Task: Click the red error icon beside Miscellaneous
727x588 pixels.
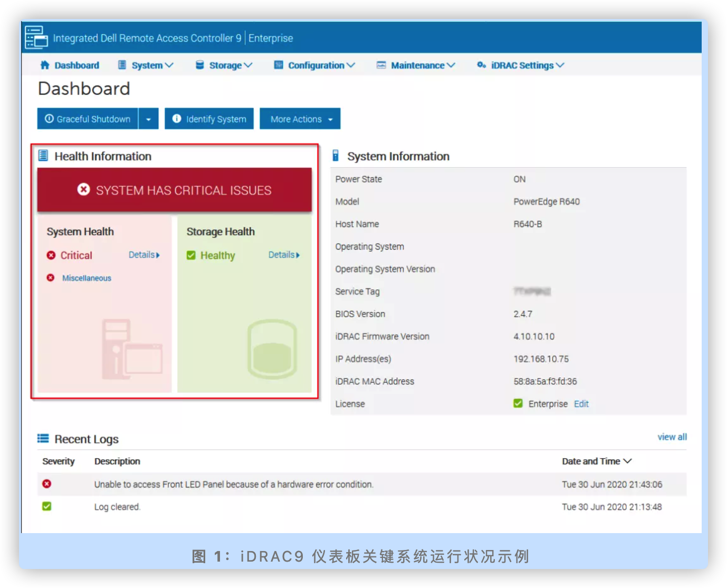Action: coord(51,278)
